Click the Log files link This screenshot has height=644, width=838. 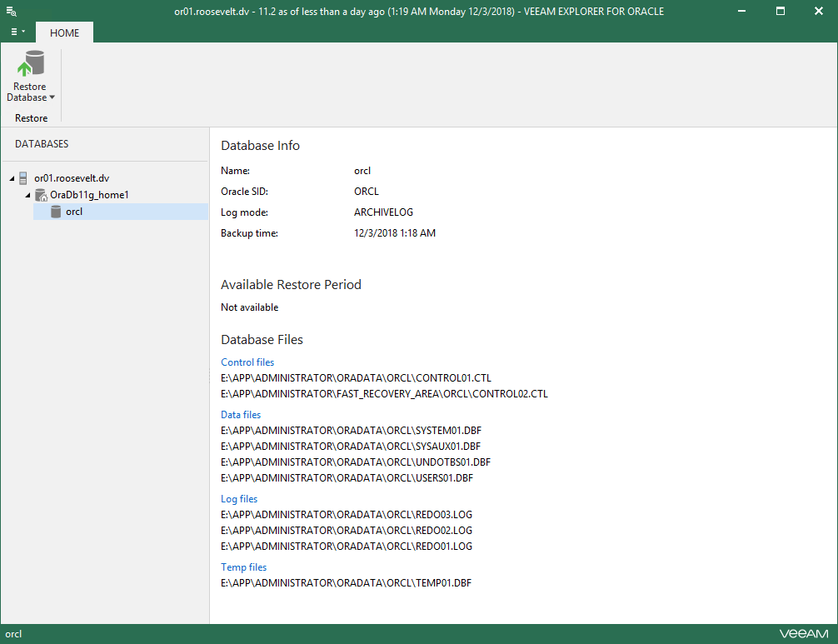point(239,499)
